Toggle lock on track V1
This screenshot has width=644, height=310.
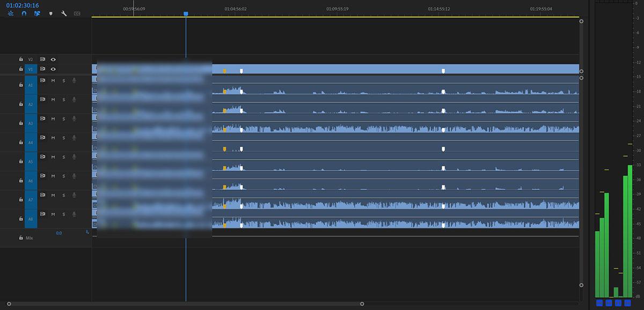click(x=21, y=69)
